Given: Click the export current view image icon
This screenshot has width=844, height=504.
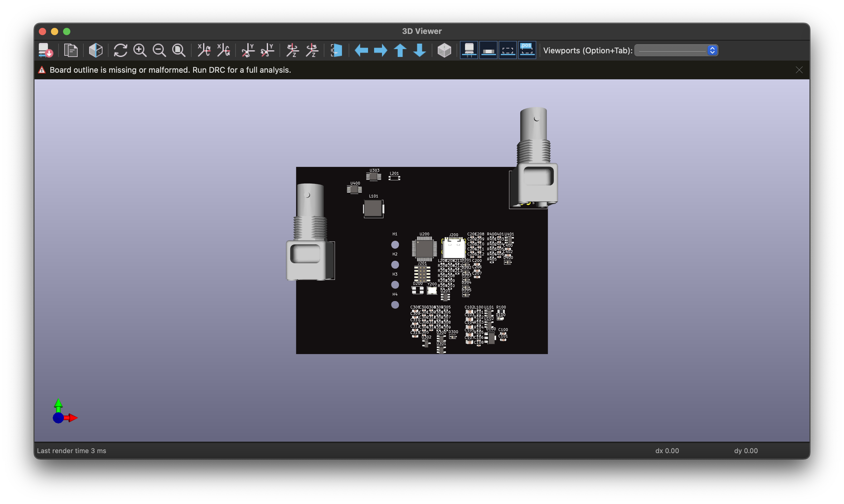Looking at the screenshot, I should [x=45, y=50].
